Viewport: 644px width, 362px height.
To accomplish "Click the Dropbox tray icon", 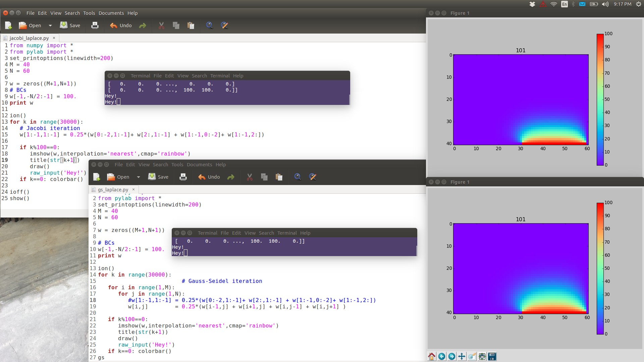I will 532,4.
